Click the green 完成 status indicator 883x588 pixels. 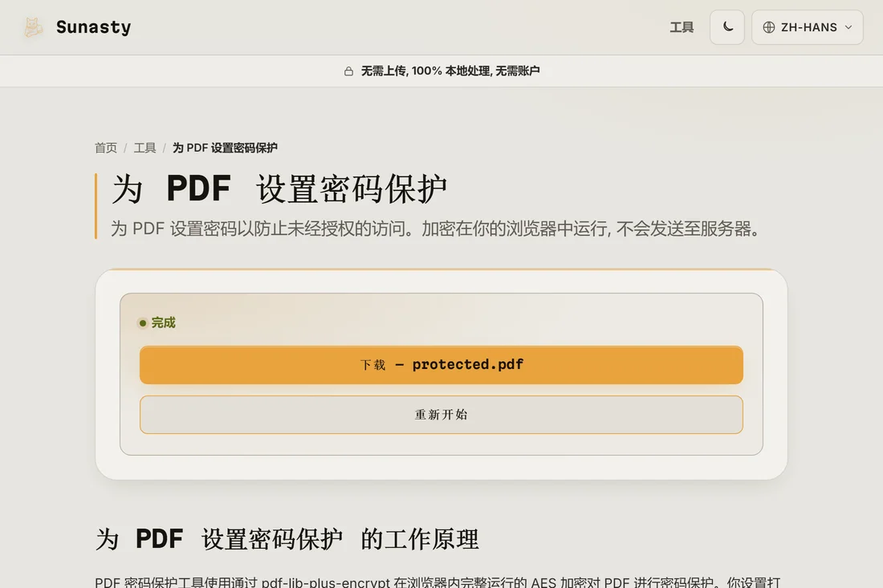pyautogui.click(x=157, y=323)
